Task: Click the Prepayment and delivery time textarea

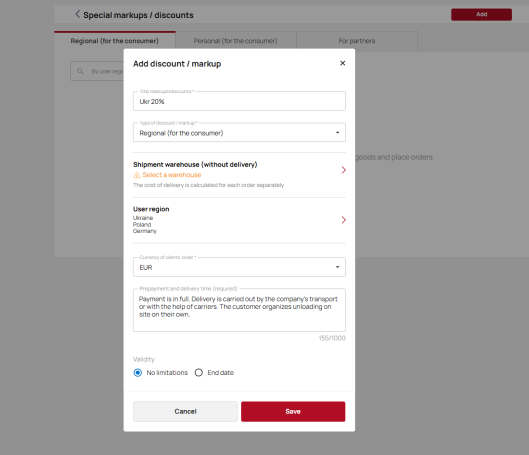Action: (239, 310)
